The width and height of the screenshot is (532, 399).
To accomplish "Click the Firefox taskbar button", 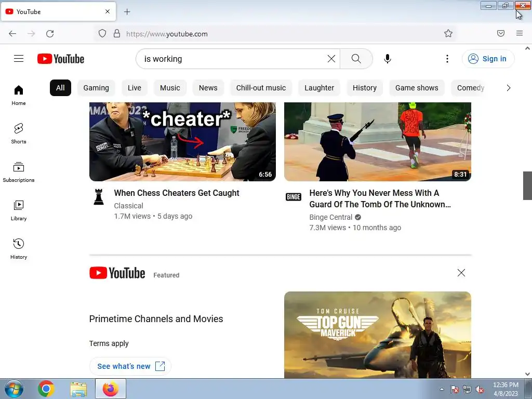I will [111, 389].
